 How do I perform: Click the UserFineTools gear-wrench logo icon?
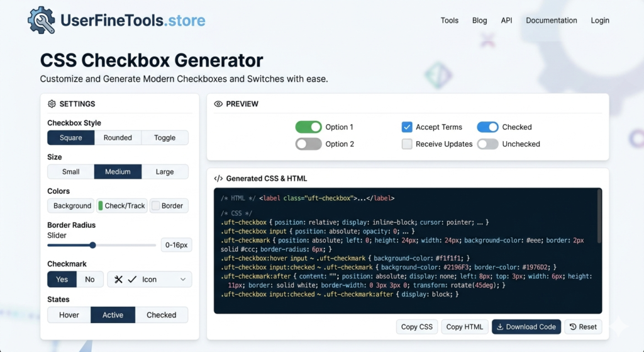(x=42, y=20)
